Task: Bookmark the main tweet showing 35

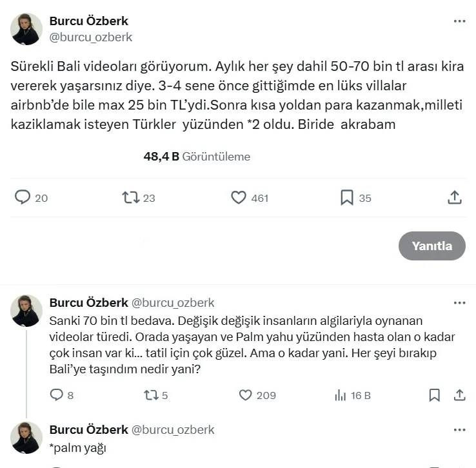Action: pos(346,197)
